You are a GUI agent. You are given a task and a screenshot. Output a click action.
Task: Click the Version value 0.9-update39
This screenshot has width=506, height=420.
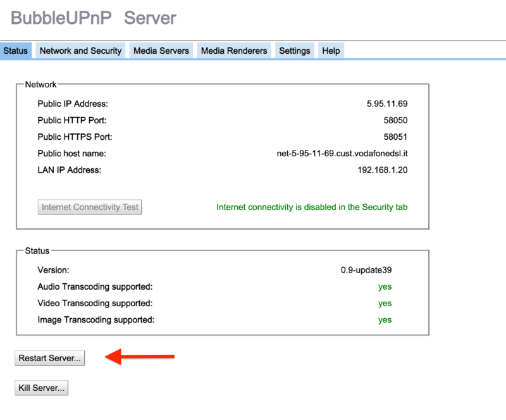(367, 269)
